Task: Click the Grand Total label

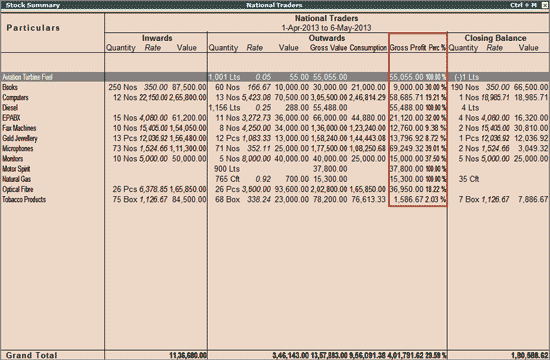Action: pyautogui.click(x=32, y=355)
